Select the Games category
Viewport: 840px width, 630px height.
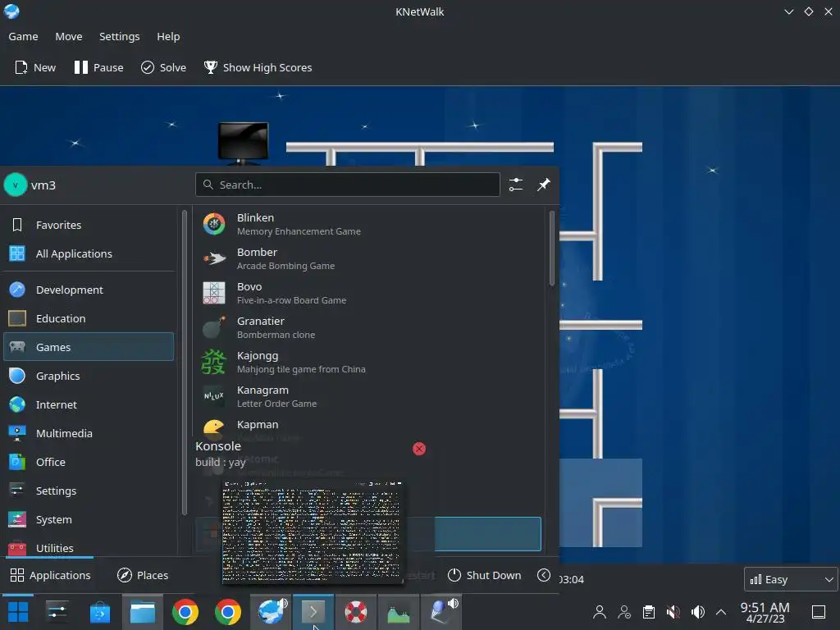(x=89, y=347)
